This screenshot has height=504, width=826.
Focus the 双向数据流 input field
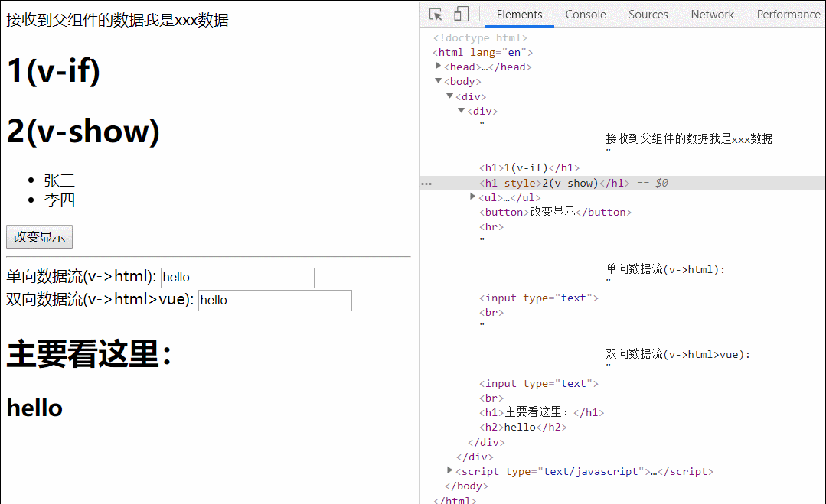click(275, 301)
